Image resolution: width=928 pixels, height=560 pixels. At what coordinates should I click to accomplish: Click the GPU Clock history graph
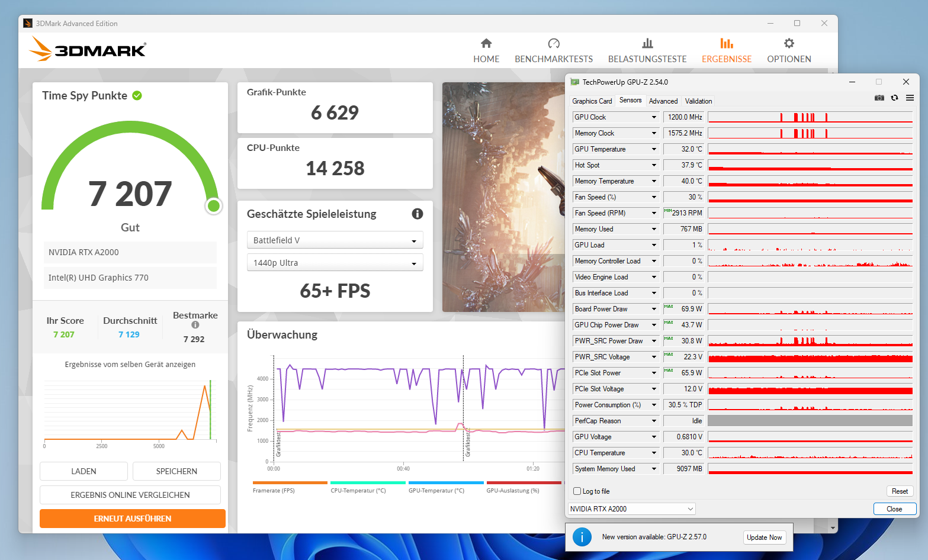[810, 117]
